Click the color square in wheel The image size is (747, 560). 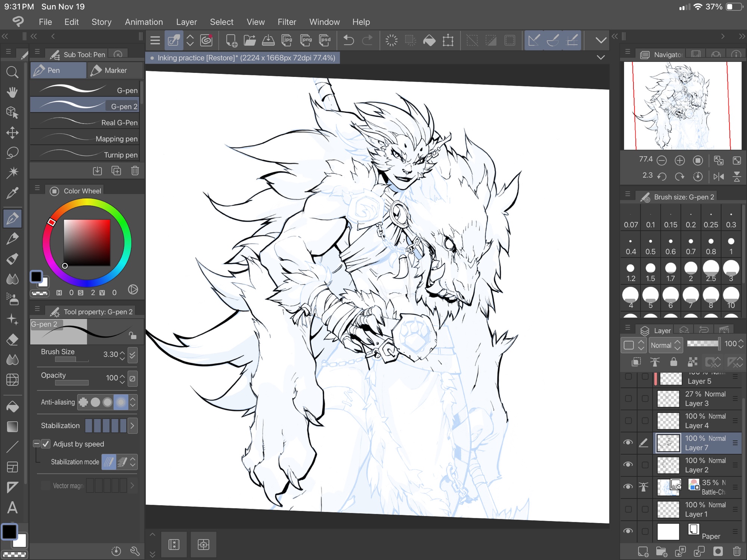click(x=87, y=242)
